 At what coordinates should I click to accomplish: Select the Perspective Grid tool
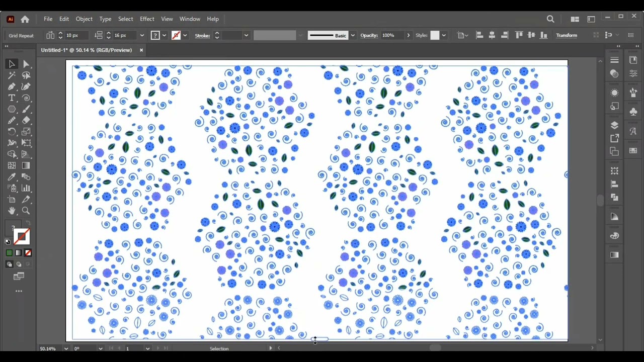pos(26,154)
